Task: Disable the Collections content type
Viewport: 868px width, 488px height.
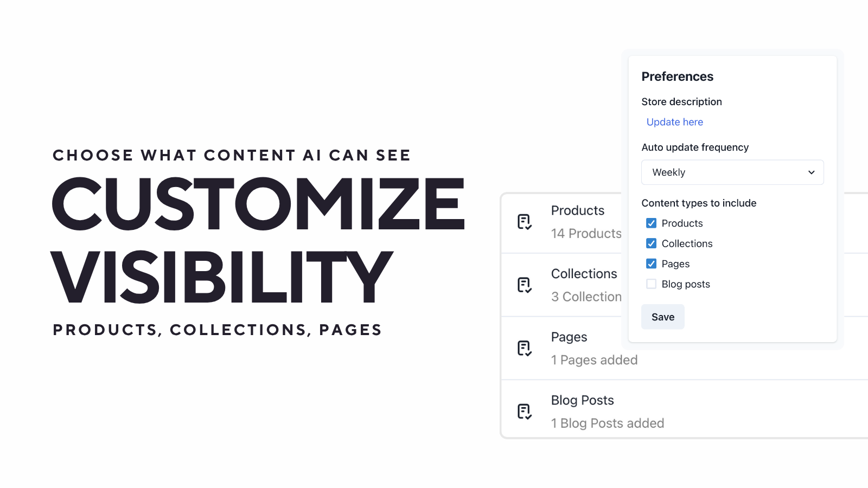Action: [651, 243]
